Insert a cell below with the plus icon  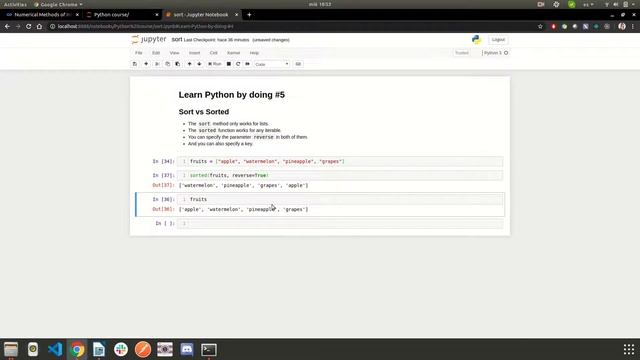(x=146, y=64)
